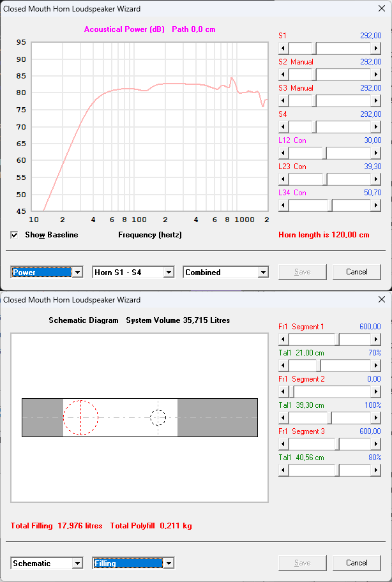This screenshot has width=392, height=582.
Task: Close the Schematic Diagram wizard window
Action: click(381, 300)
